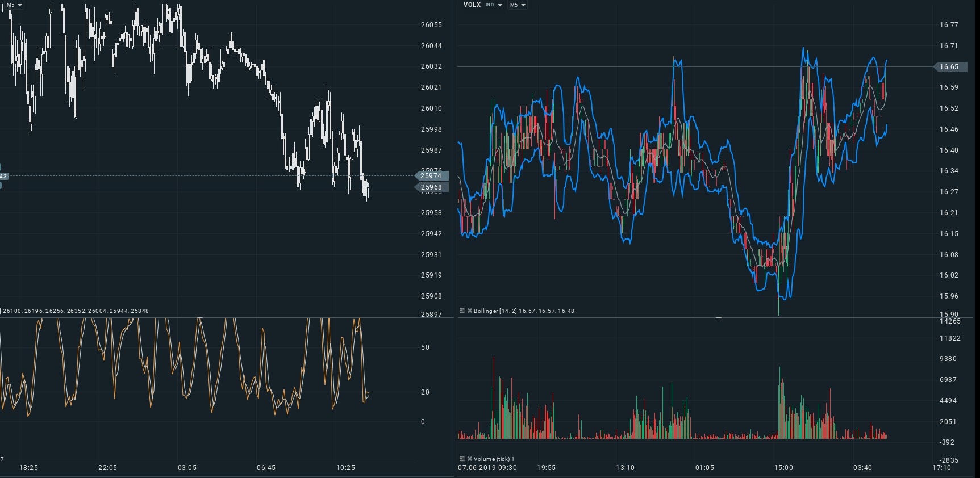Viewport: 980px width, 478px height.
Task: Remove the Bollinger indicator with X
Action: point(470,311)
